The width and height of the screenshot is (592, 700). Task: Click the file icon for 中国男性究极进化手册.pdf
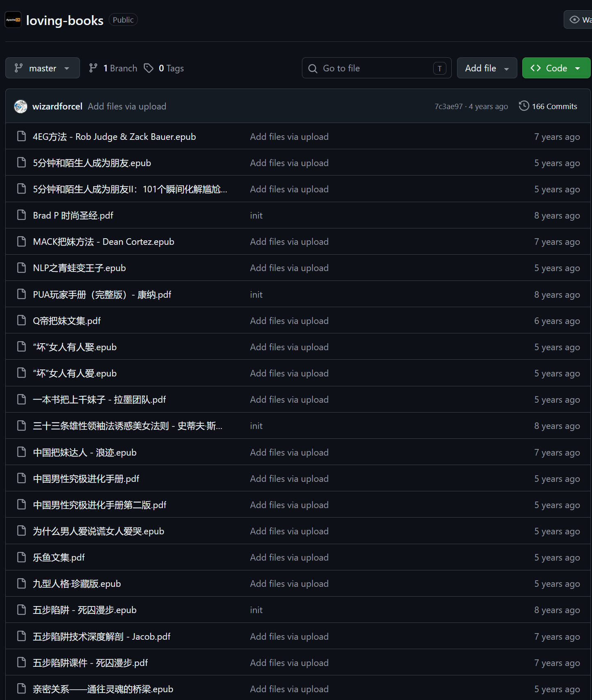[21, 479]
